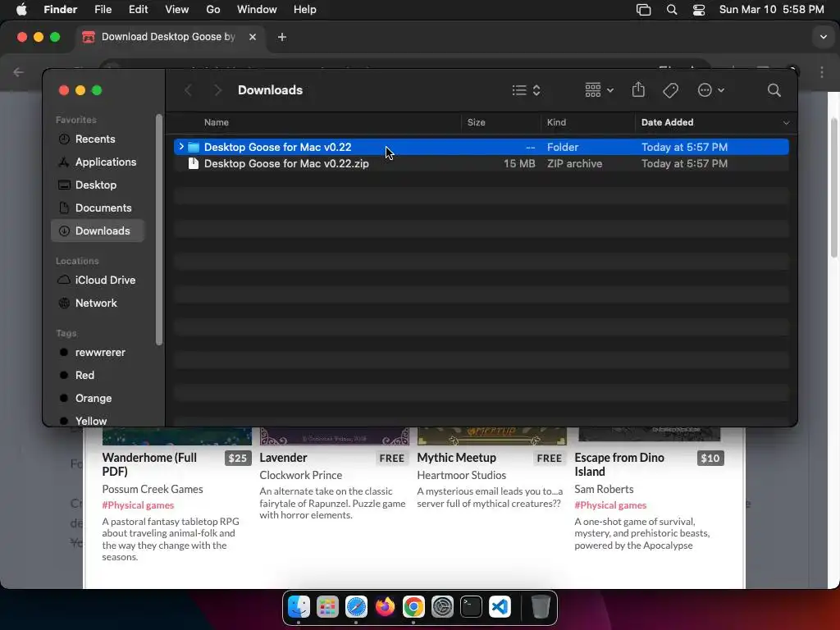Open Visual Studio Code from the Dock

pyautogui.click(x=500, y=607)
